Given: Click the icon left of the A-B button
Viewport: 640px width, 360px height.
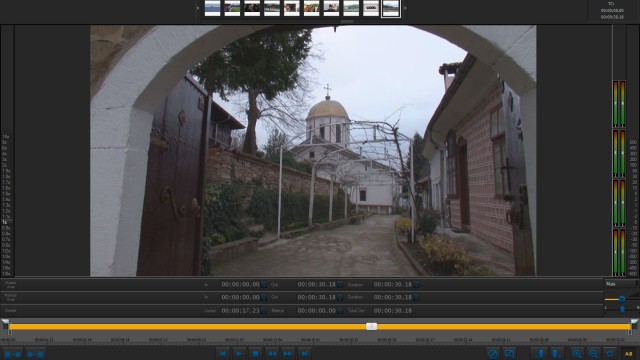Looking at the screenshot, I should tap(610, 354).
